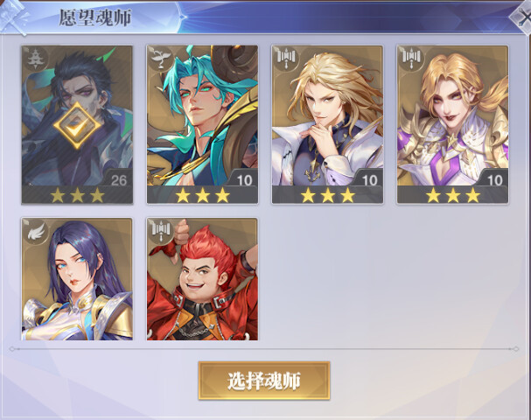This screenshot has height=420, width=531.
Task: Click the three stars under the purple-armored blonde
Action: [x=453, y=195]
